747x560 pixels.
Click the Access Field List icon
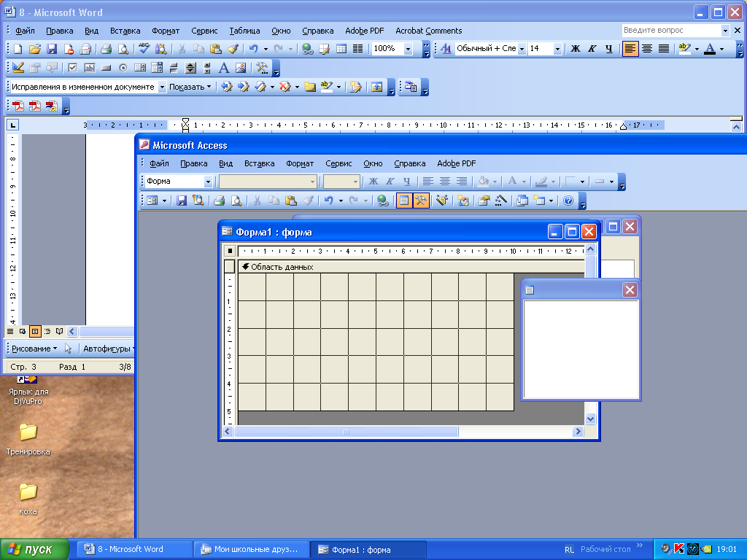pyautogui.click(x=404, y=201)
